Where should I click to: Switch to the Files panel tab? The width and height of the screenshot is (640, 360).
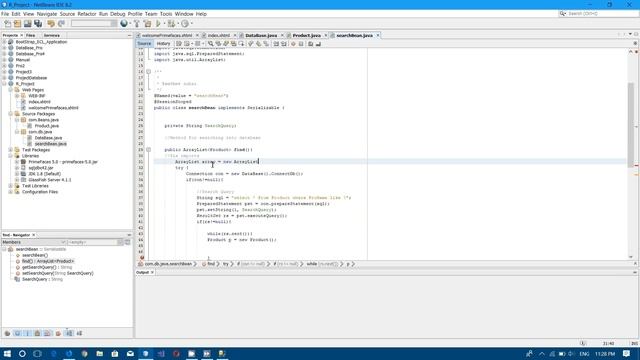click(x=30, y=36)
